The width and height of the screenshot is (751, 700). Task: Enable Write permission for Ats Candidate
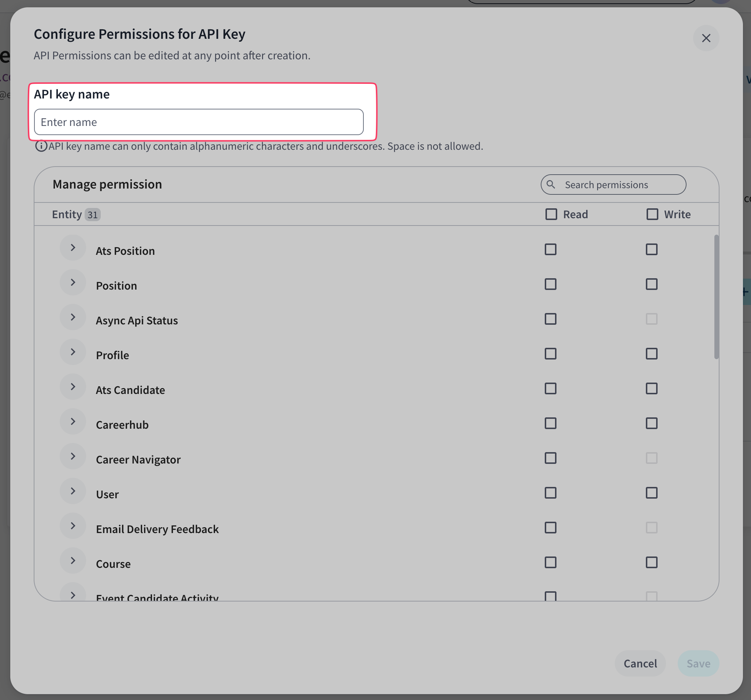pos(651,388)
